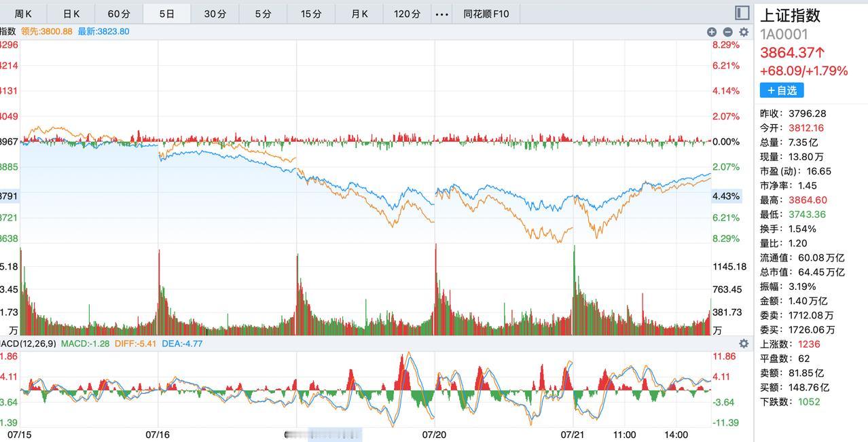Select the 30分 timeframe tab
This screenshot has width=868, height=442.
coord(215,14)
